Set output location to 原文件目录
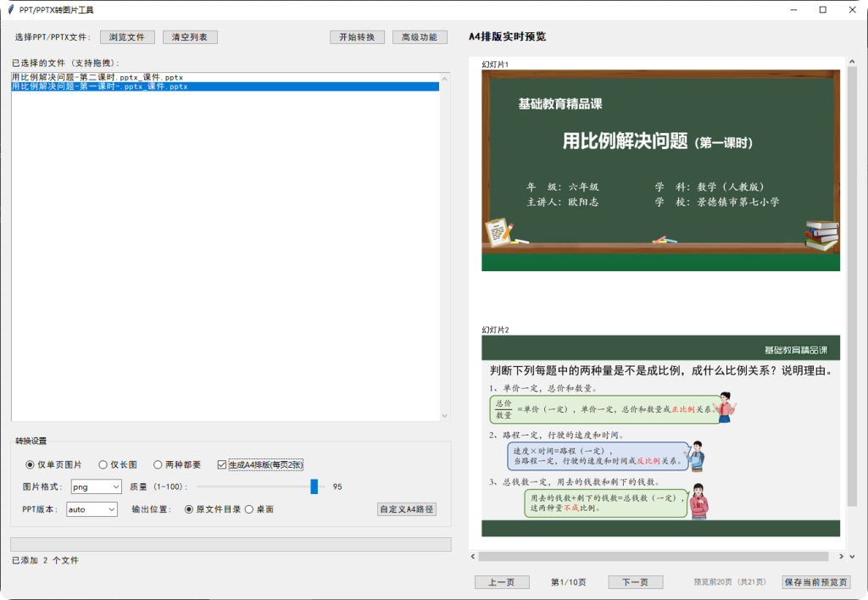This screenshot has height=600, width=868. coord(213,509)
